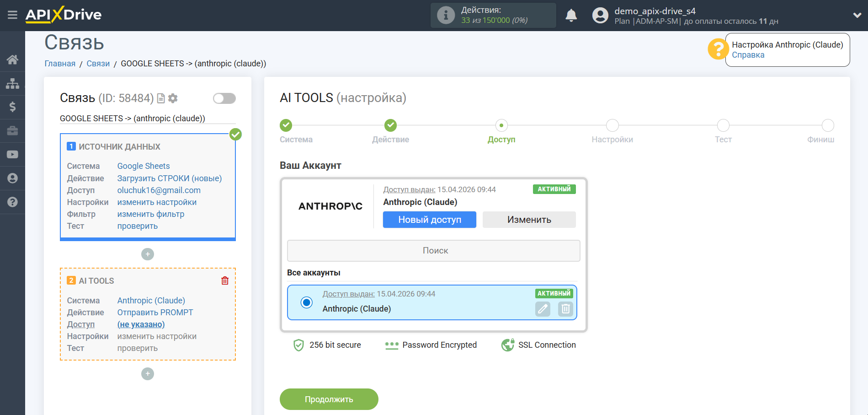Add a step below the AI TOOLS block

click(148, 374)
